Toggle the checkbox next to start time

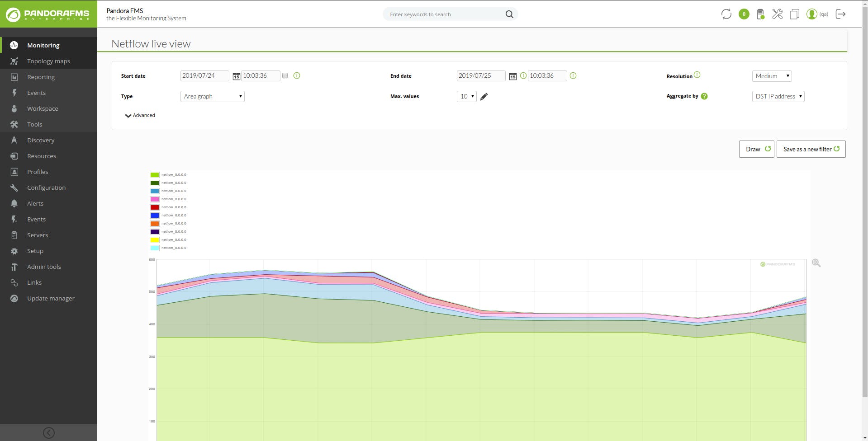pyautogui.click(x=285, y=75)
